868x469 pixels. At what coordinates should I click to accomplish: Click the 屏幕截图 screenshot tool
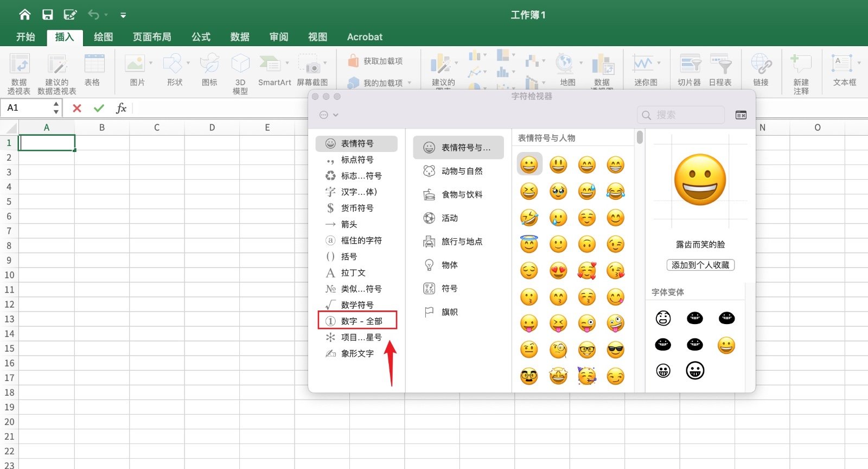(312, 69)
